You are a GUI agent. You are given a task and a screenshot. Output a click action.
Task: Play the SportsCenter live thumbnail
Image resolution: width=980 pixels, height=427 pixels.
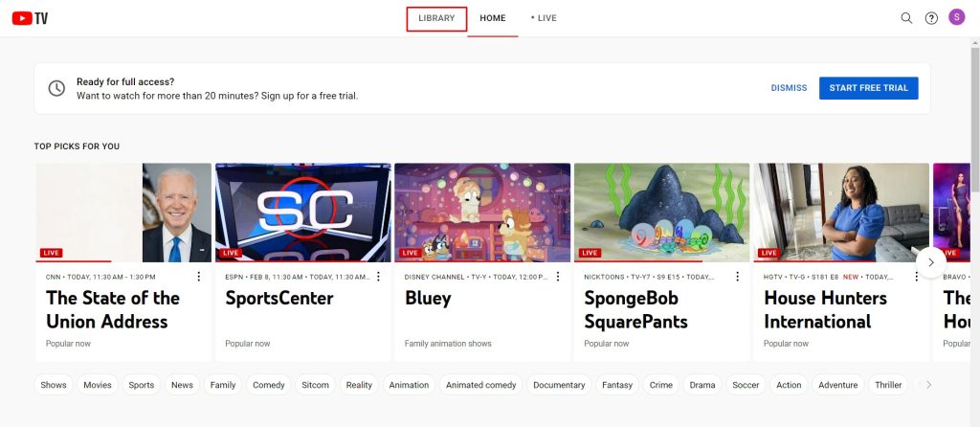click(x=303, y=213)
